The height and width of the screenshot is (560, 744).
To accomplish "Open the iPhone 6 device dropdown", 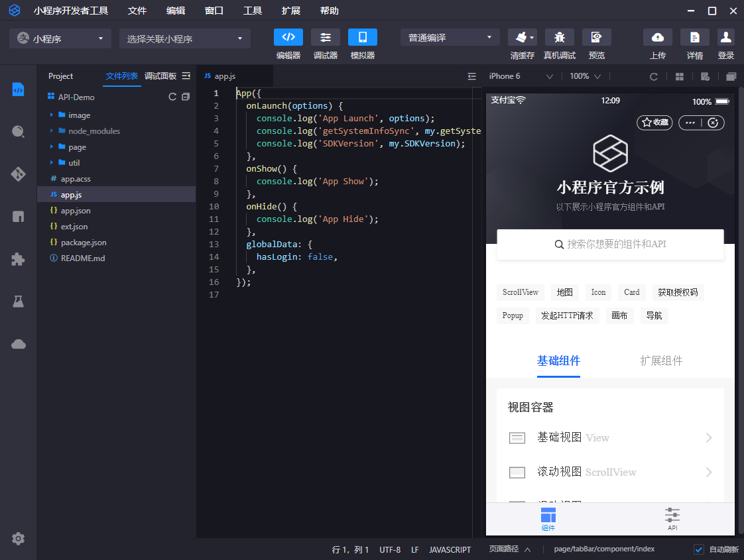I will (x=521, y=76).
